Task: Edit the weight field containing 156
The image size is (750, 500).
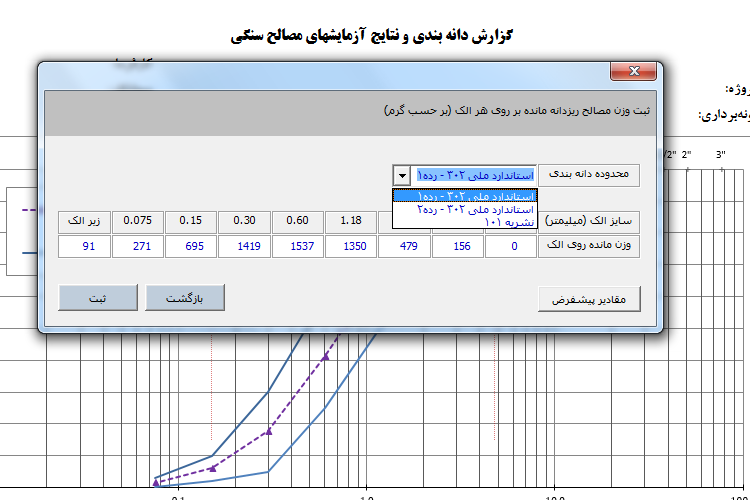Action: [457, 246]
